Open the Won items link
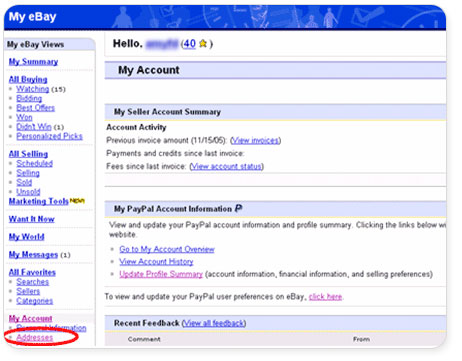 point(24,117)
